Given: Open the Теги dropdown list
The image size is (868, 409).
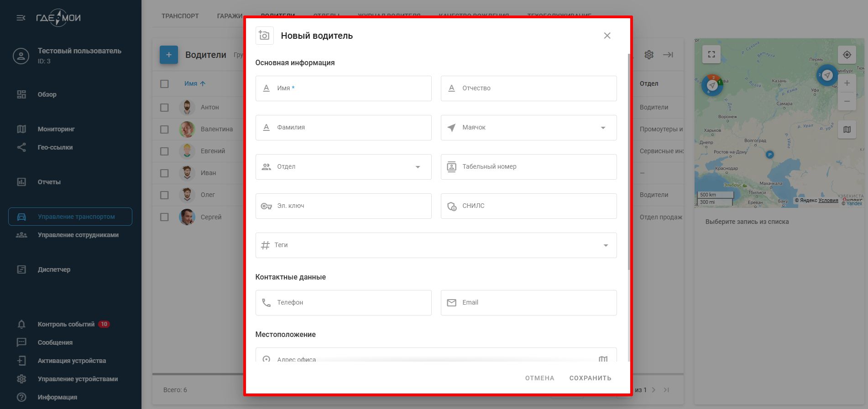Looking at the screenshot, I should click(x=436, y=245).
